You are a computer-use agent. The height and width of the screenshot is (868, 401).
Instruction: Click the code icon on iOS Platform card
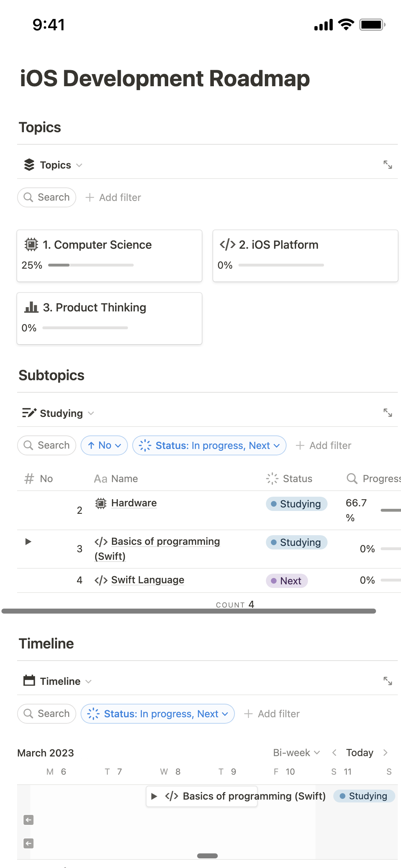pos(227,244)
